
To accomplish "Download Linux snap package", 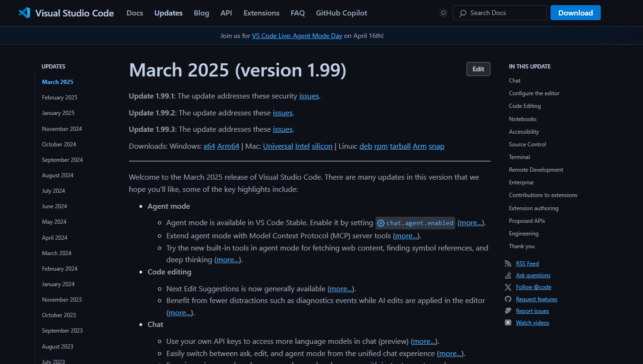I will pos(436,146).
